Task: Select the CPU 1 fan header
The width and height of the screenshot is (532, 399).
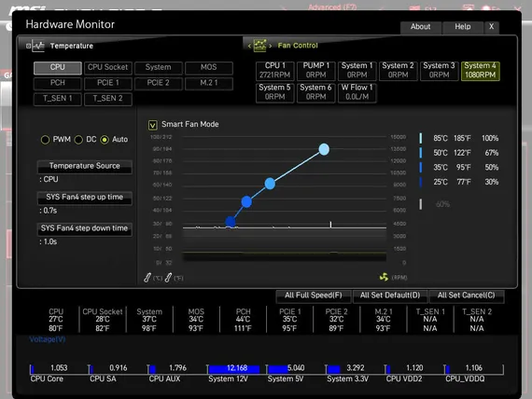Action: [x=274, y=71]
